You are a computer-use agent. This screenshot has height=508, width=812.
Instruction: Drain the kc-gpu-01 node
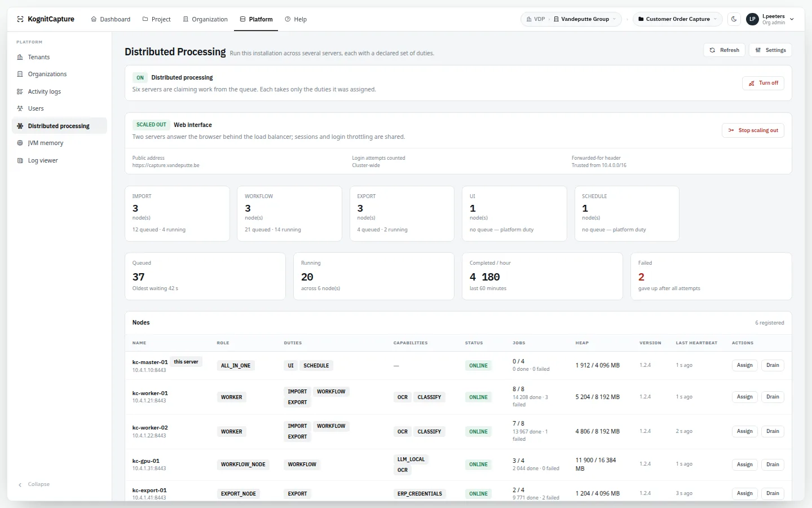(773, 465)
